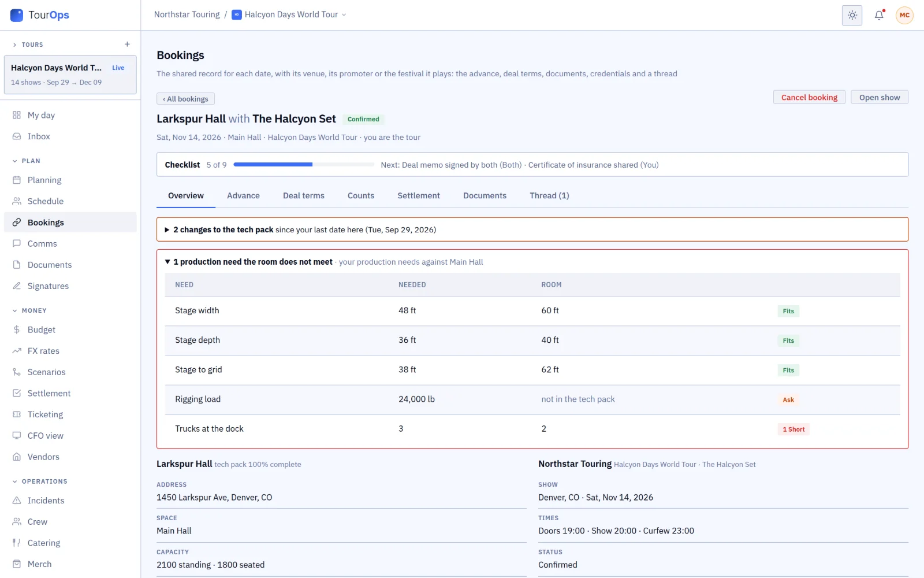
Task: Click the checklist progress bar
Action: 304,165
